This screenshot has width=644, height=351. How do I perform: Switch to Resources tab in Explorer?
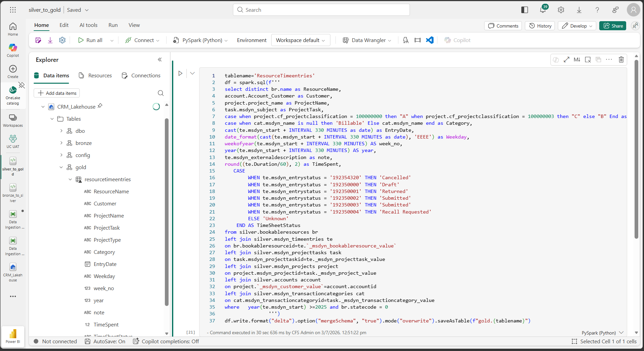pyautogui.click(x=95, y=75)
